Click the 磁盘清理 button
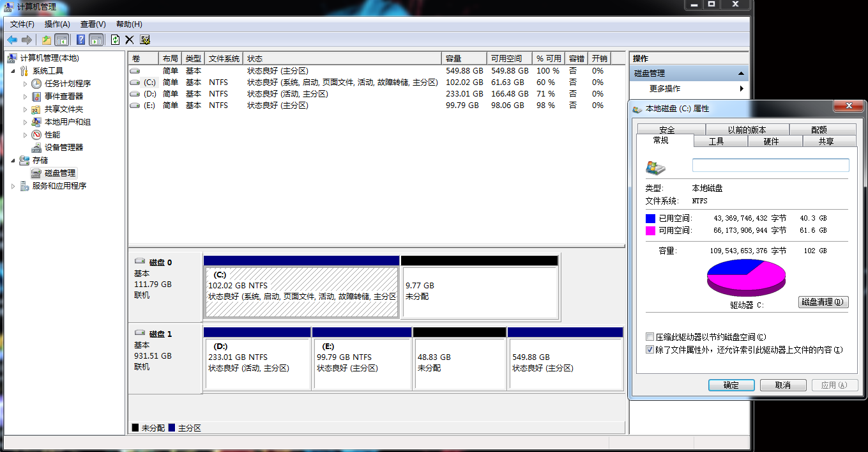 (823, 302)
